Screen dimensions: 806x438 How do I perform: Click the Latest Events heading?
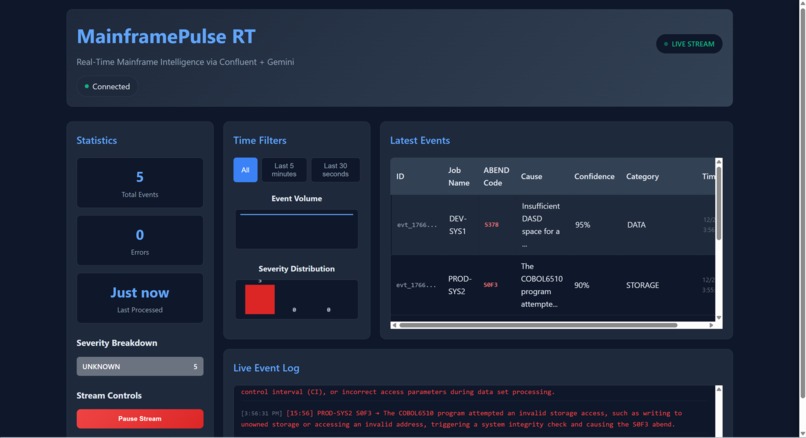tap(420, 140)
